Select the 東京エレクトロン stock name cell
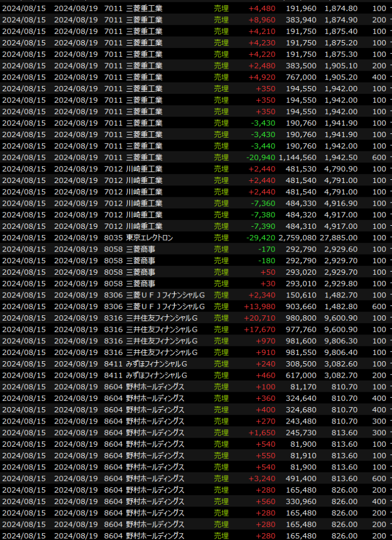Image resolution: width=392 pixels, height=540 pixels. [x=150, y=238]
